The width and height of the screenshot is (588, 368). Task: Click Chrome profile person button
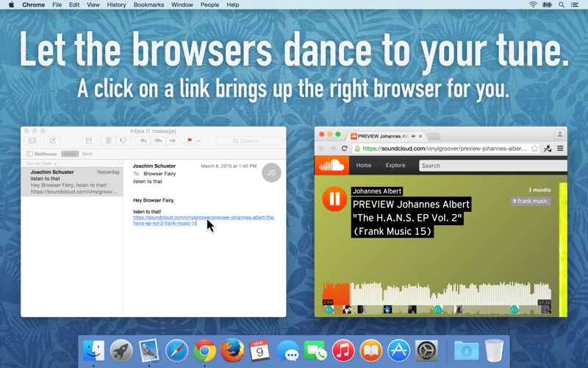click(559, 134)
